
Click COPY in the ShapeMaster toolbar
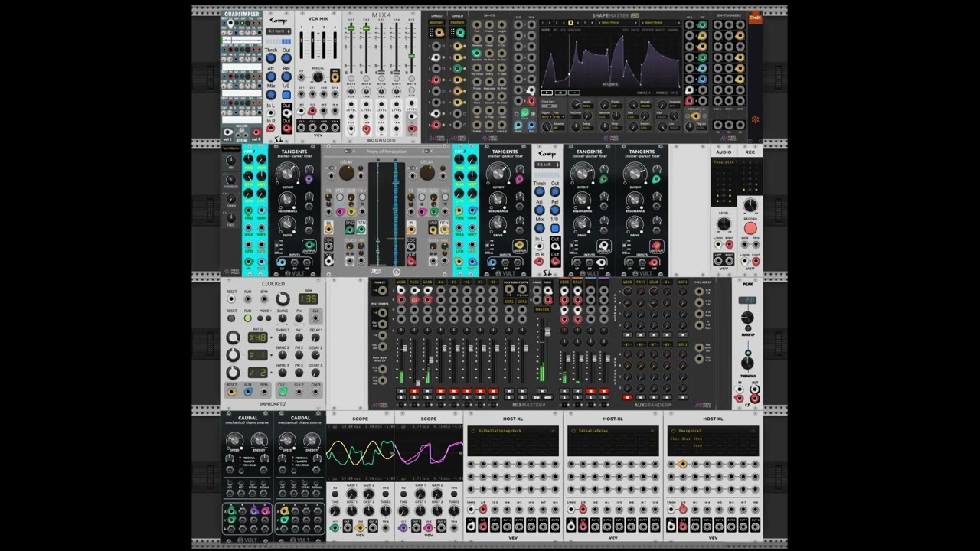point(625,30)
